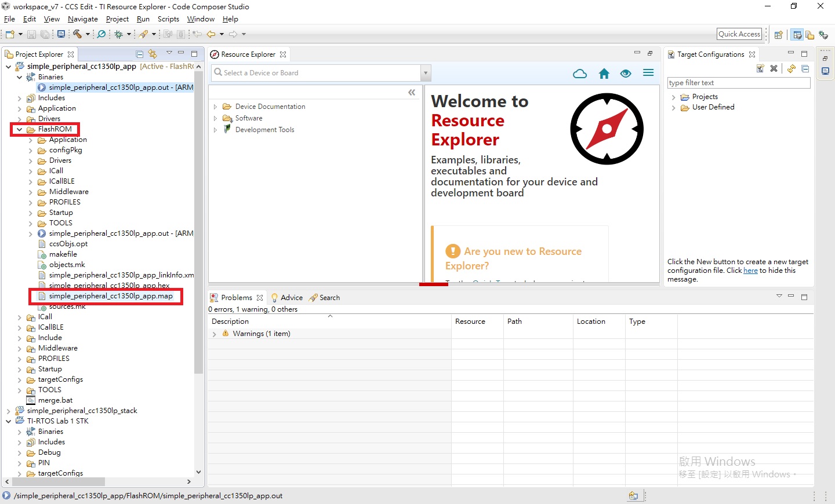This screenshot has height=504, width=835.
Task: Open the Resource Explorer hamburger menu
Action: (x=648, y=73)
